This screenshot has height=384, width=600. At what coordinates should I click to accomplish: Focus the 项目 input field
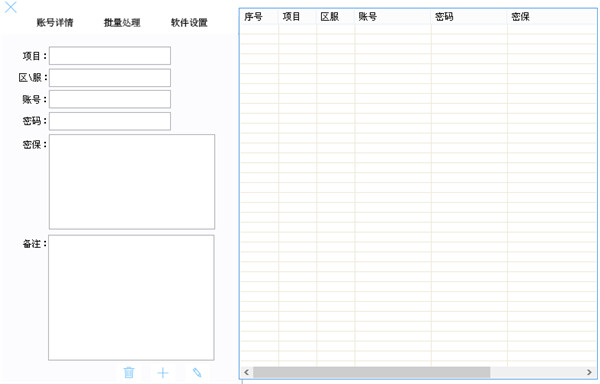(110, 56)
